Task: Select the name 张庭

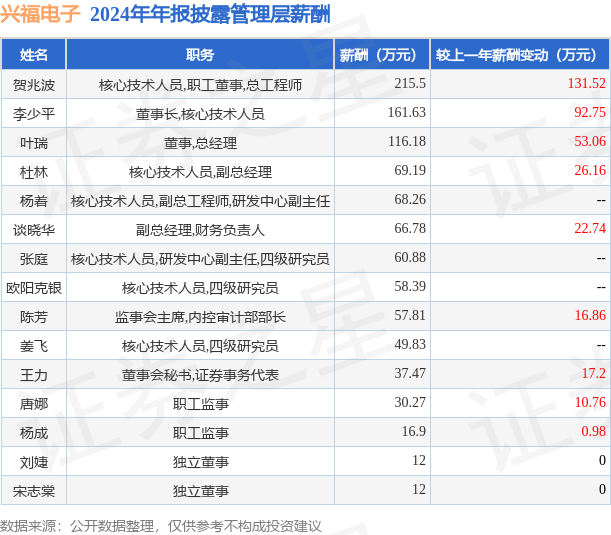Action: (34, 259)
